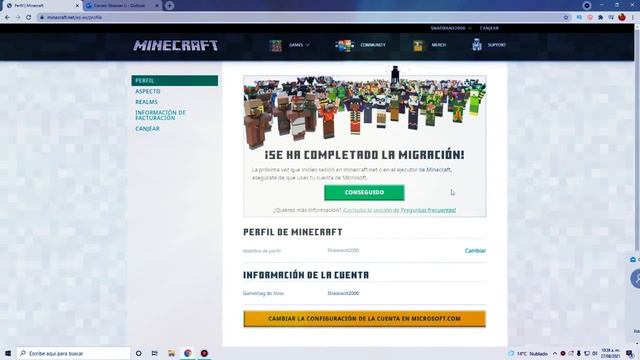Click Canjear in the top bar
The image size is (640, 360).
pos(489,28)
